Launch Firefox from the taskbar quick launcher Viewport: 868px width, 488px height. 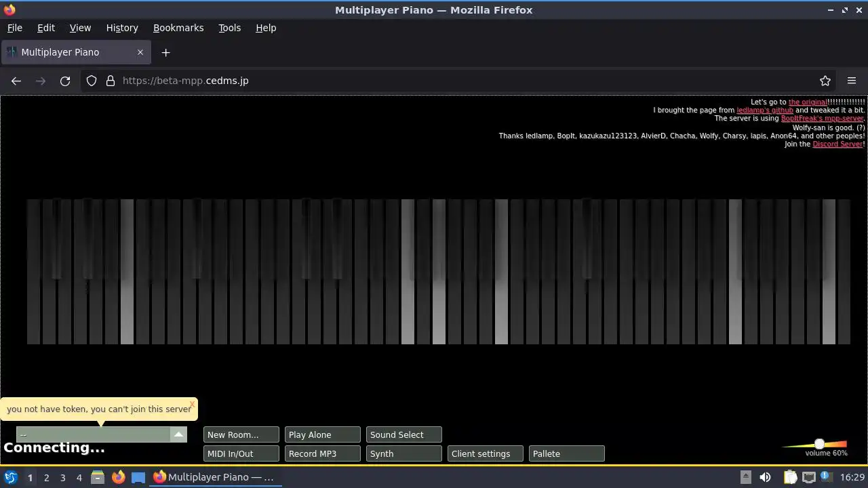pos(118,477)
